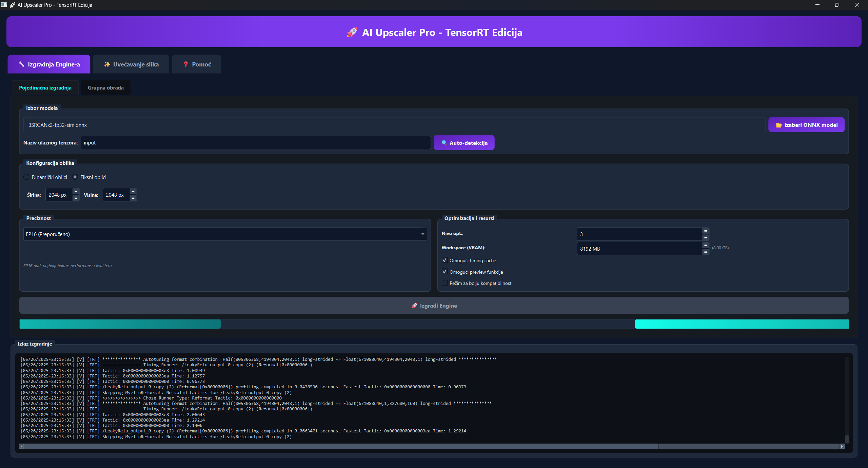The image size is (868, 468).
Task: Increase the Nivo opt. level stepper
Action: coord(706,231)
